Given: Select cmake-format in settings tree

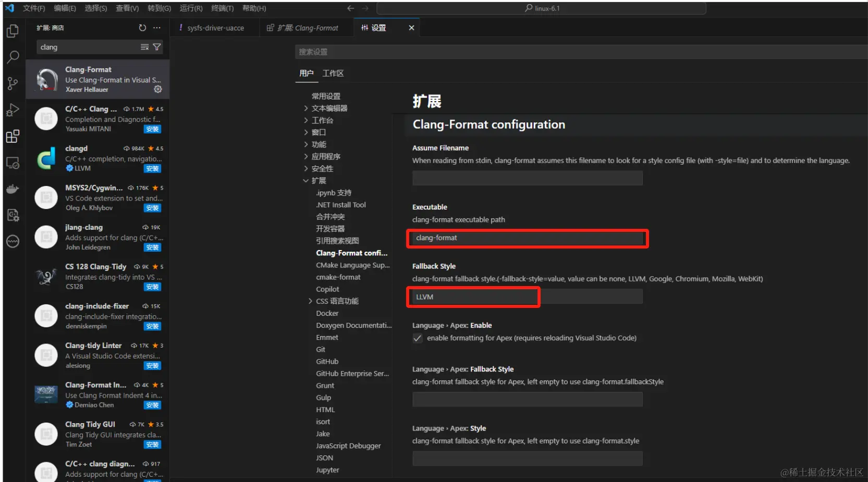Looking at the screenshot, I should tap(338, 277).
